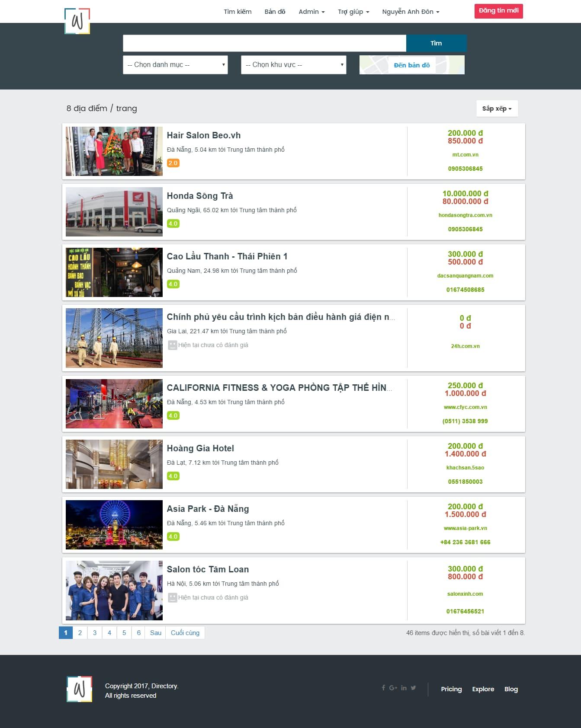Visit dacsanquangnam.com website link
Image resolution: width=581 pixels, height=728 pixels.
(x=465, y=276)
